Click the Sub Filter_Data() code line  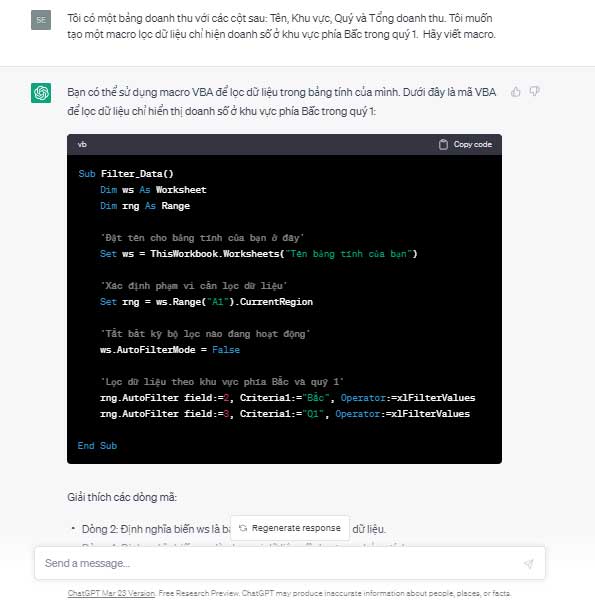[125, 174]
